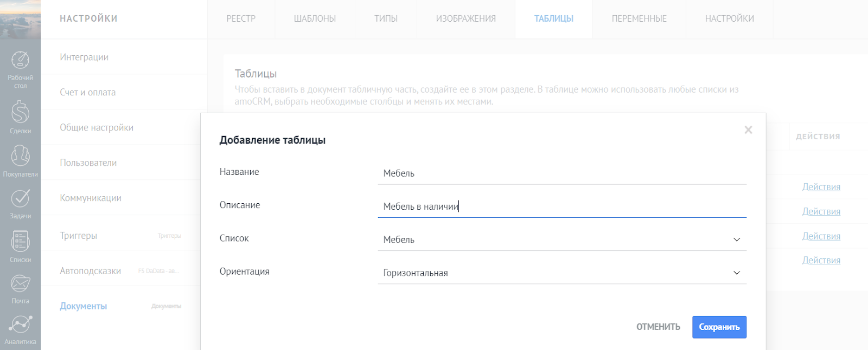This screenshot has width=868, height=350.
Task: Open the Почта envelope icon
Action: point(20,283)
